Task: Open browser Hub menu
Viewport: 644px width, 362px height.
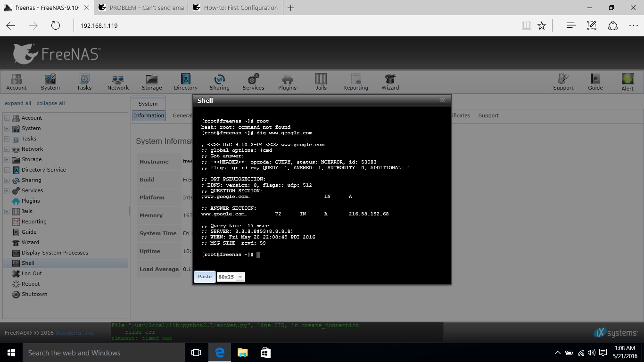Action: coord(571,25)
